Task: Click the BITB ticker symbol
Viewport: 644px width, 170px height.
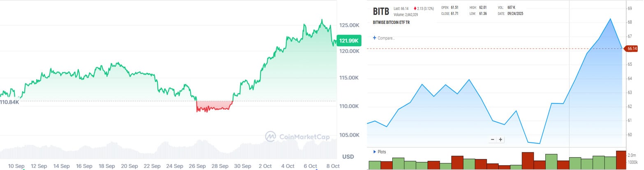Action: 380,11
